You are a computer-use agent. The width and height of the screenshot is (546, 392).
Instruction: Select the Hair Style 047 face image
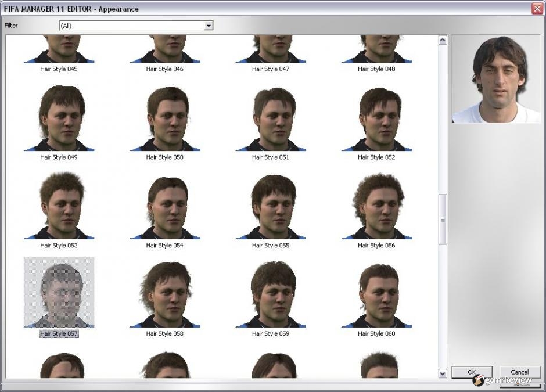coord(271,49)
